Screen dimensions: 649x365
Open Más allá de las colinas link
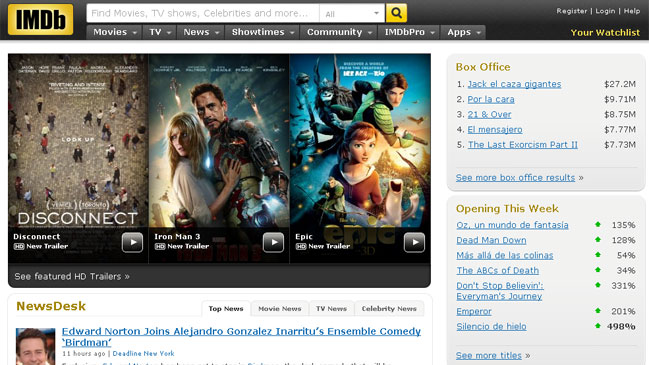pos(505,255)
